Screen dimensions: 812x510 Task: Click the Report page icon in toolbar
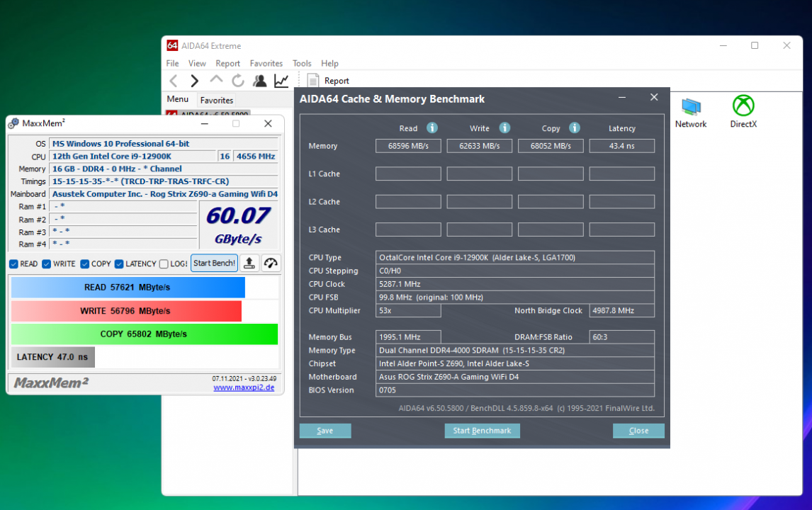(x=313, y=81)
